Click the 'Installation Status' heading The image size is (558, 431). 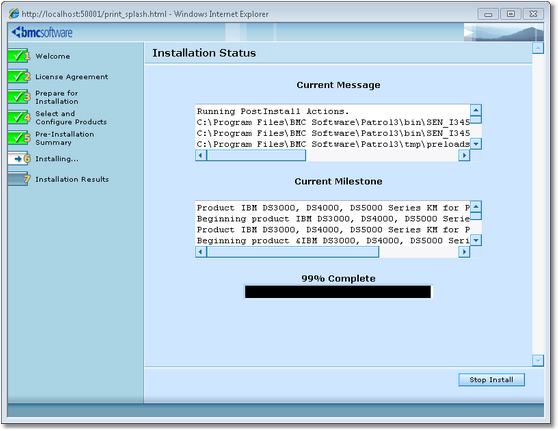pyautogui.click(x=204, y=53)
